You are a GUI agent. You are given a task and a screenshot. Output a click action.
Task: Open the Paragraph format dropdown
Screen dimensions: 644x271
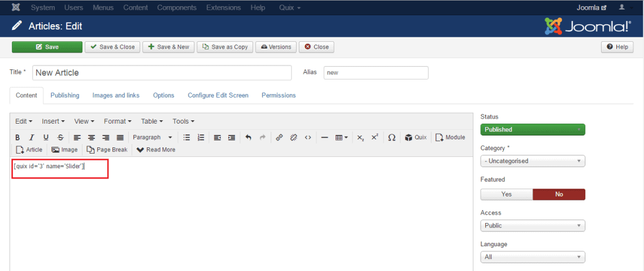tap(152, 137)
